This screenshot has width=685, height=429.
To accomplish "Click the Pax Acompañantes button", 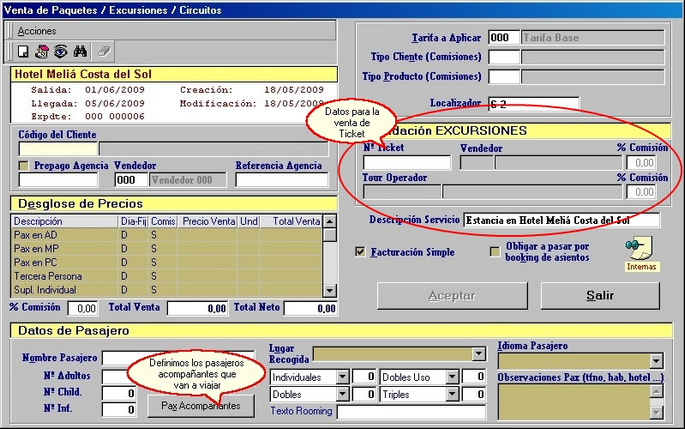I will (201, 406).
